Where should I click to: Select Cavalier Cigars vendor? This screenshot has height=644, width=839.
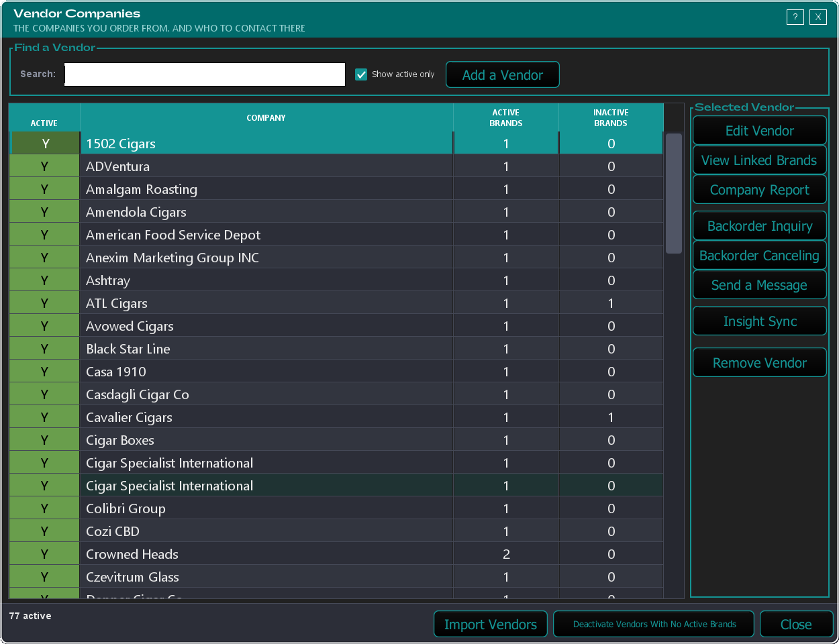(336, 417)
